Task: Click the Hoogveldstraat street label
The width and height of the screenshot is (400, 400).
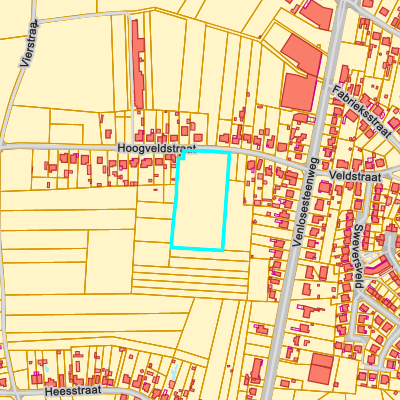Action: click(157, 148)
